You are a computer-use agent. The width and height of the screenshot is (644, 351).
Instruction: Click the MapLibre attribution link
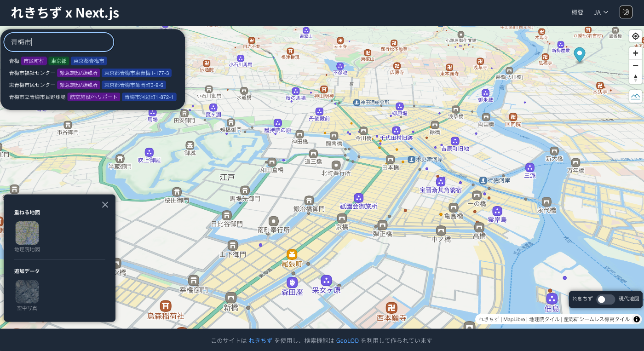(x=514, y=319)
